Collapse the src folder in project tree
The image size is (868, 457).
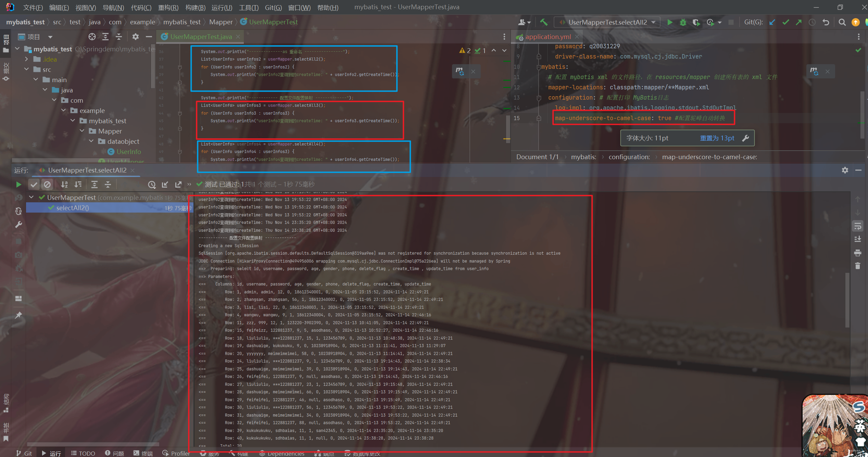point(27,69)
